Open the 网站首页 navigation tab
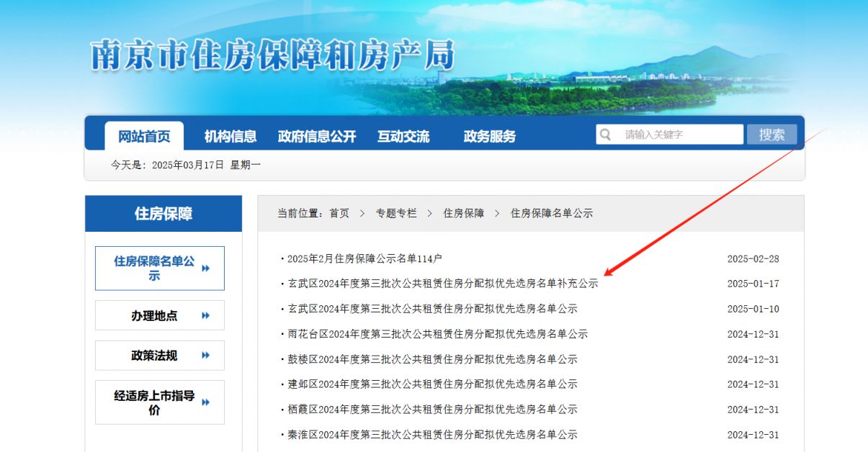The height and width of the screenshot is (452, 868). click(144, 136)
